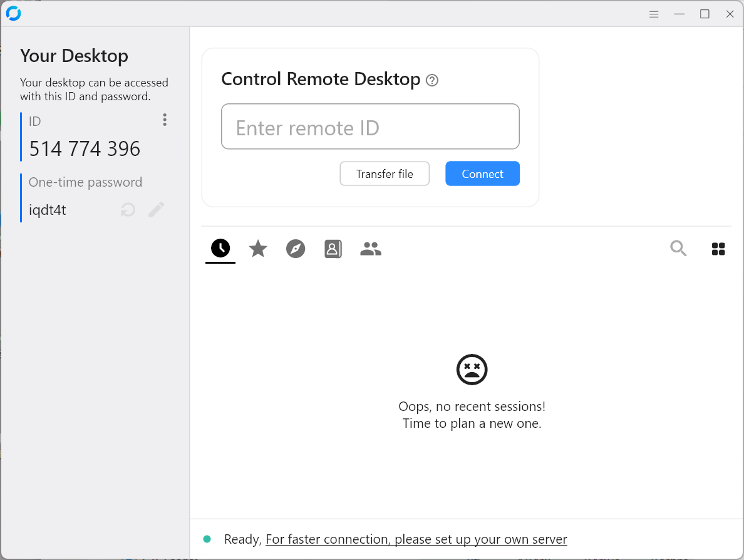Open the Address book tab
Viewport: 744px width, 560px height.
(x=333, y=249)
